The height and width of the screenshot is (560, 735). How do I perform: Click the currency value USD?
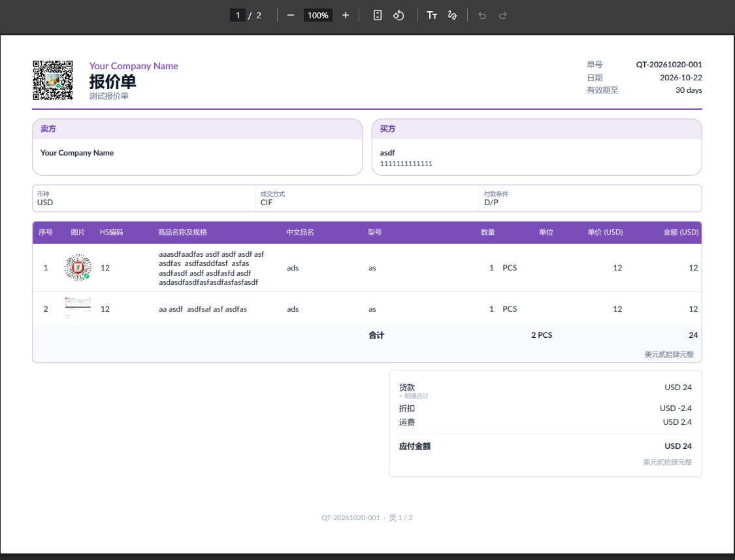[x=45, y=203]
